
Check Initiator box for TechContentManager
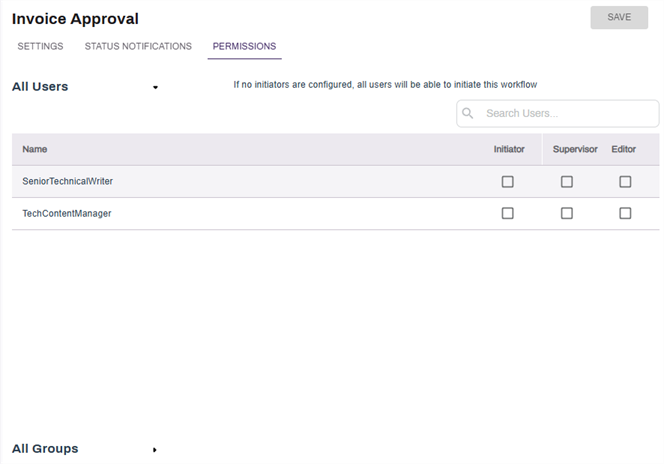pos(507,213)
